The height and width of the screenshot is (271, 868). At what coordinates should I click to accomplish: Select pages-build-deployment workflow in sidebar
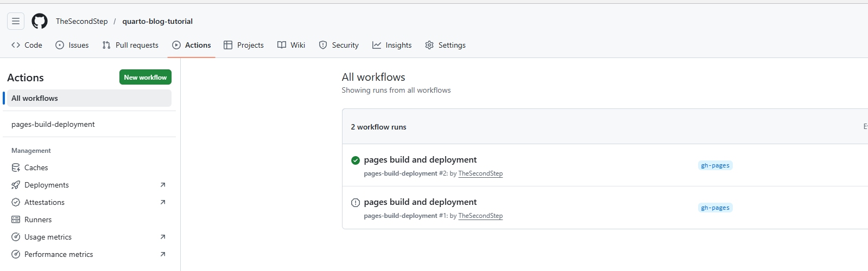[53, 124]
